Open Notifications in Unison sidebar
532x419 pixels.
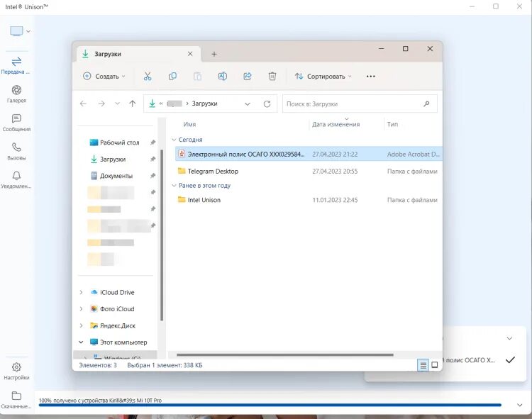(x=16, y=179)
